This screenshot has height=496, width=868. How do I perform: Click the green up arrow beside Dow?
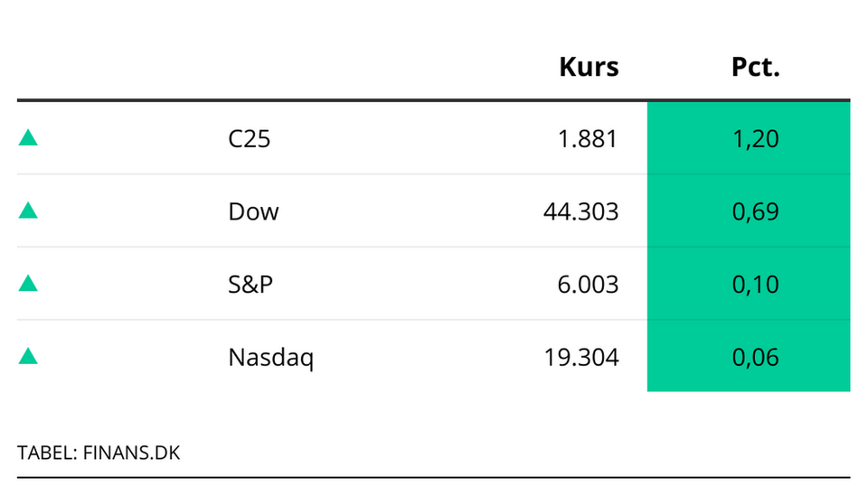pyautogui.click(x=28, y=211)
